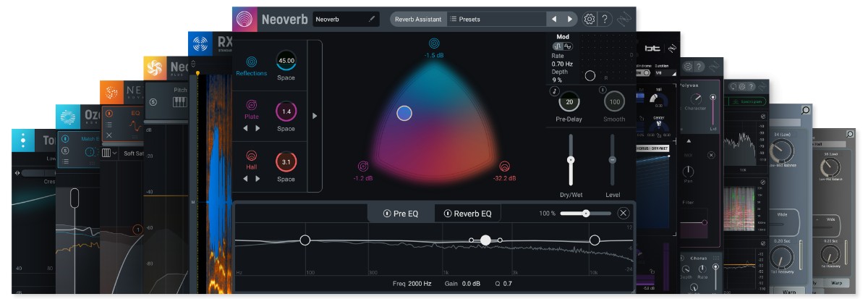Click the Nectar window logo
The width and height of the screenshot is (868, 299).
pyautogui.click(x=154, y=68)
